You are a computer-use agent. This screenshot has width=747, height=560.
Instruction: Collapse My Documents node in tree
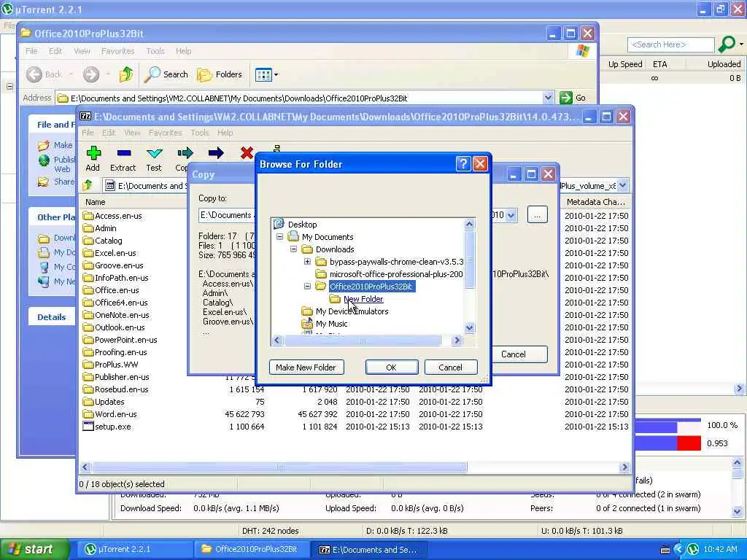pos(279,237)
